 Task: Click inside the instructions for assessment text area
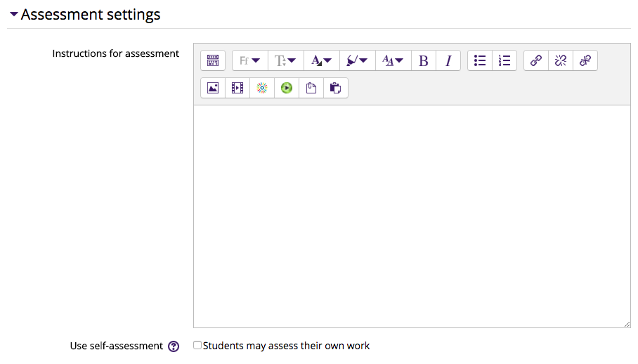tap(412, 216)
